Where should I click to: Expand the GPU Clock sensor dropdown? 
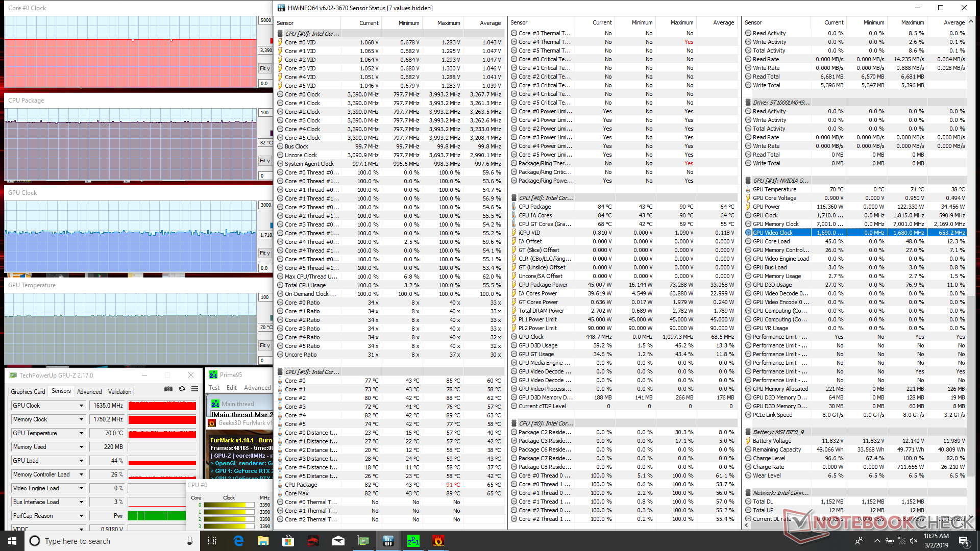[81, 406]
